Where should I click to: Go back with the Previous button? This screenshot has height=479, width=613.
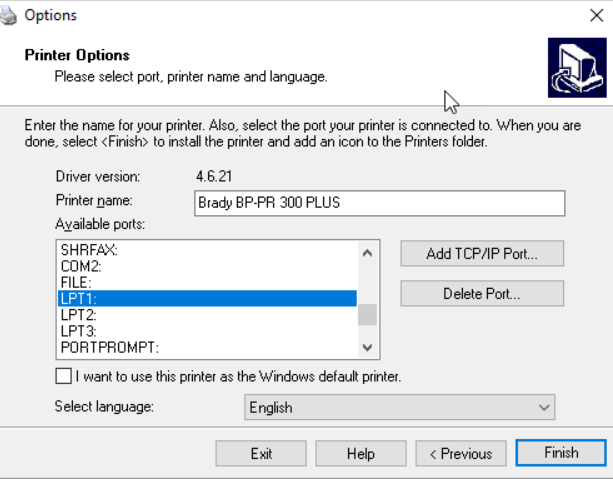(x=460, y=453)
